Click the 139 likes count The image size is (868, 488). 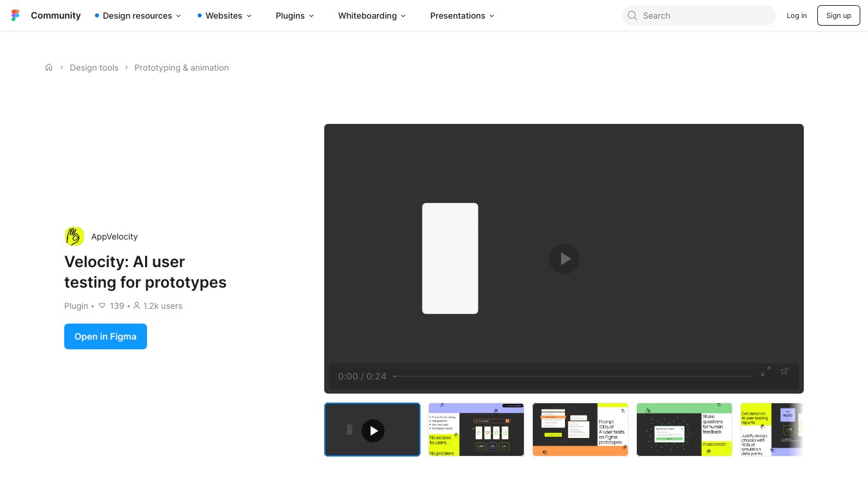point(117,306)
